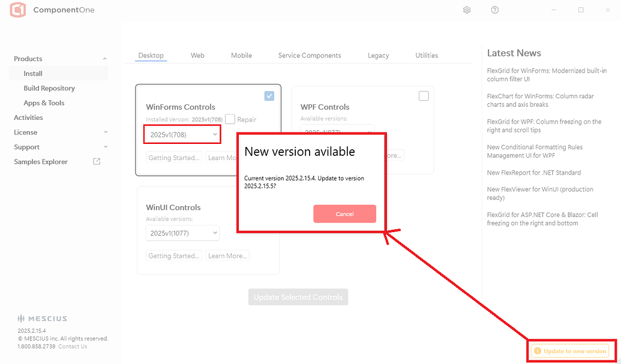The image size is (621, 364).
Task: Uncheck the WinForms Controls selection checkbox
Action: (x=269, y=95)
